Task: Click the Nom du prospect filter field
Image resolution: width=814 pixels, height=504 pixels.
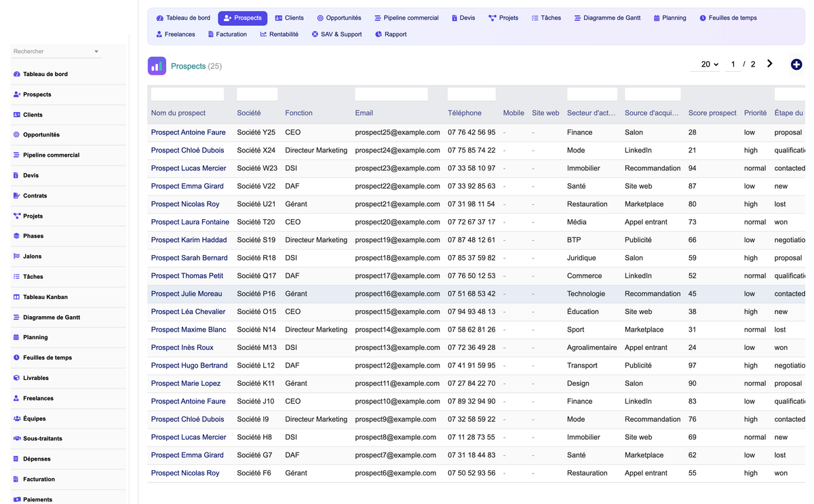Action: (187, 94)
